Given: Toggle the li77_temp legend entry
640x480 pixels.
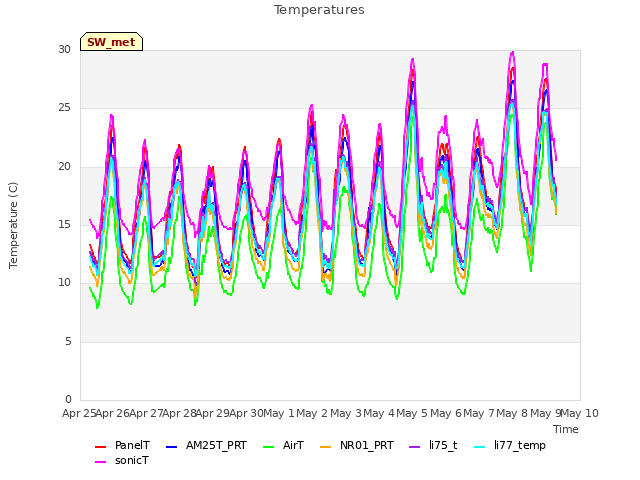Looking at the screenshot, I should 510,445.
